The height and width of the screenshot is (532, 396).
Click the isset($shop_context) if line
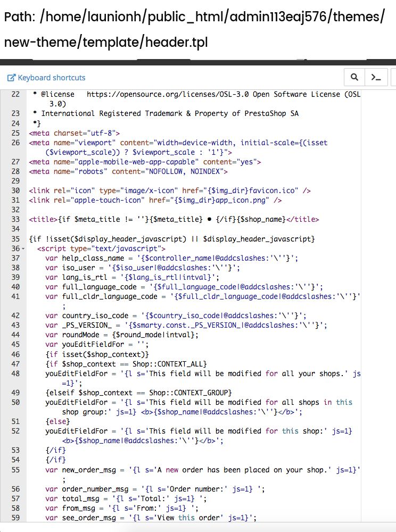pyautogui.click(x=97, y=354)
